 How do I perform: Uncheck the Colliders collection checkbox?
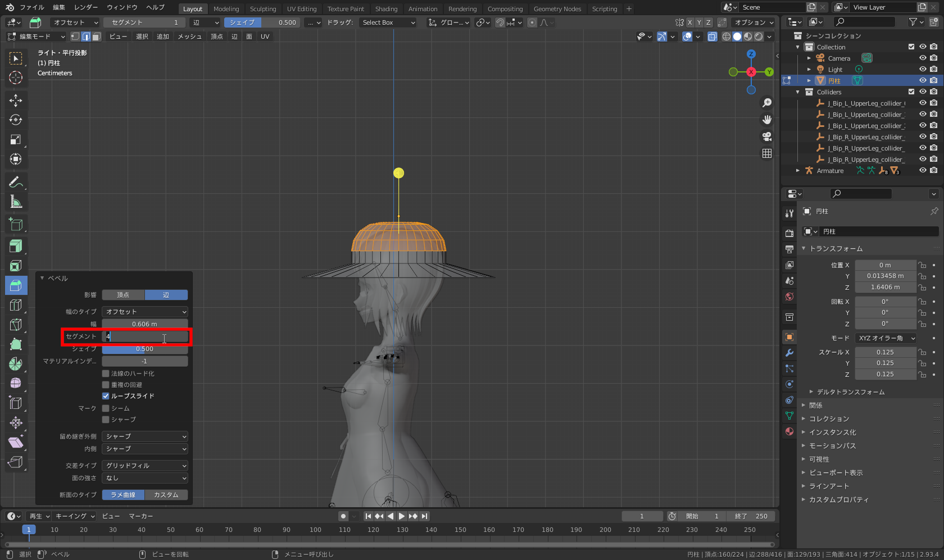(911, 92)
